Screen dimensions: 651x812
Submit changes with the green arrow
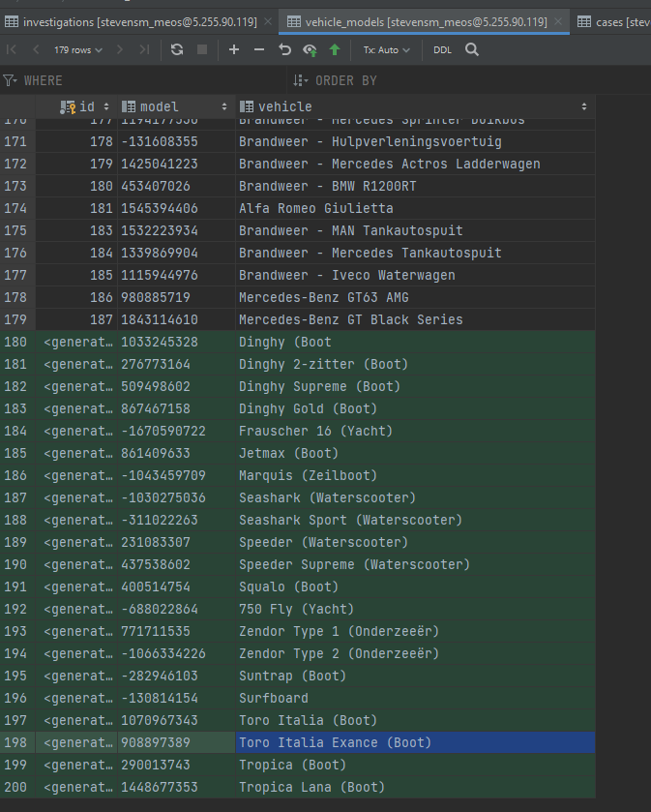point(335,49)
